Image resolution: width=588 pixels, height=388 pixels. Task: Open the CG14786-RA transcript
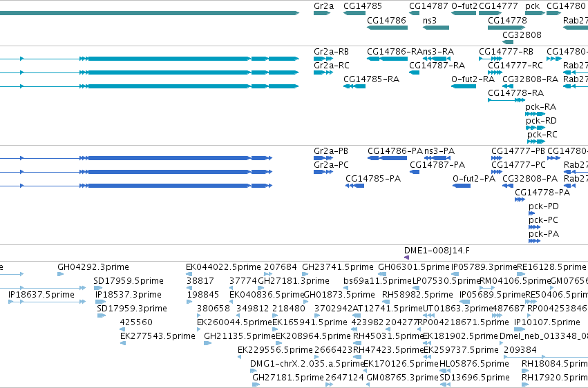click(387, 59)
